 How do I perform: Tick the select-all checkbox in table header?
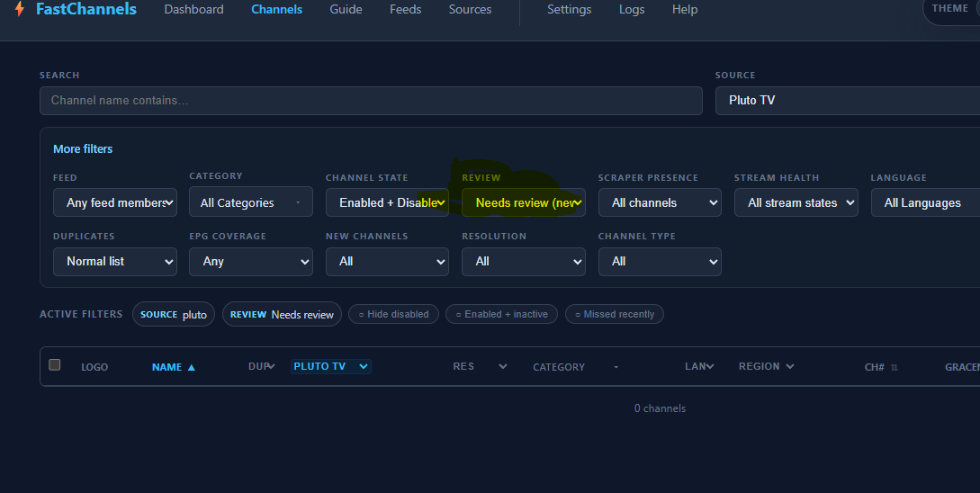coord(54,365)
